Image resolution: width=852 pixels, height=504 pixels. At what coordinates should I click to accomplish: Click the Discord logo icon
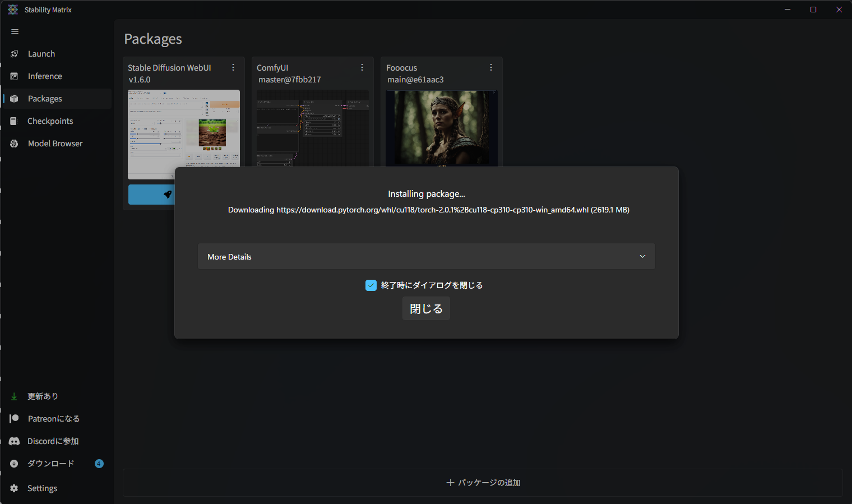tap(14, 441)
